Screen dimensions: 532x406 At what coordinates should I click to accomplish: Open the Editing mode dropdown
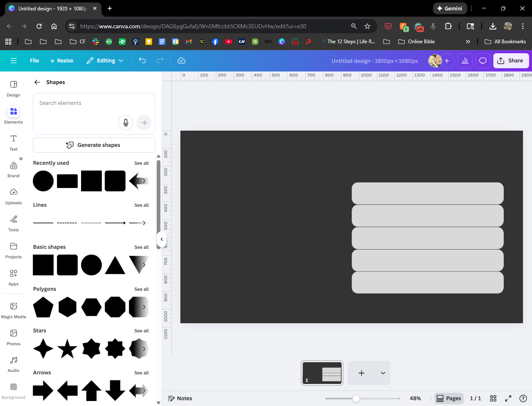tap(105, 61)
